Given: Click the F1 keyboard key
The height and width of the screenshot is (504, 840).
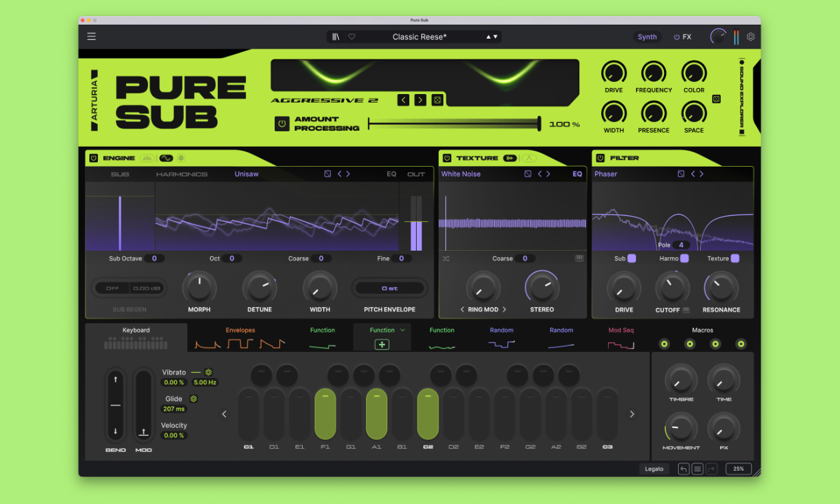Looking at the screenshot, I should click(325, 414).
